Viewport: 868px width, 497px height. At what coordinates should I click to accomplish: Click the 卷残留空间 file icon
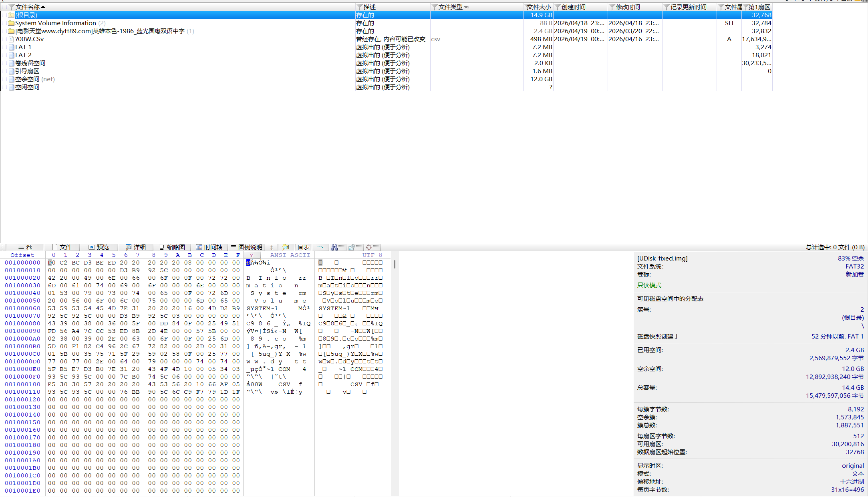(x=11, y=63)
